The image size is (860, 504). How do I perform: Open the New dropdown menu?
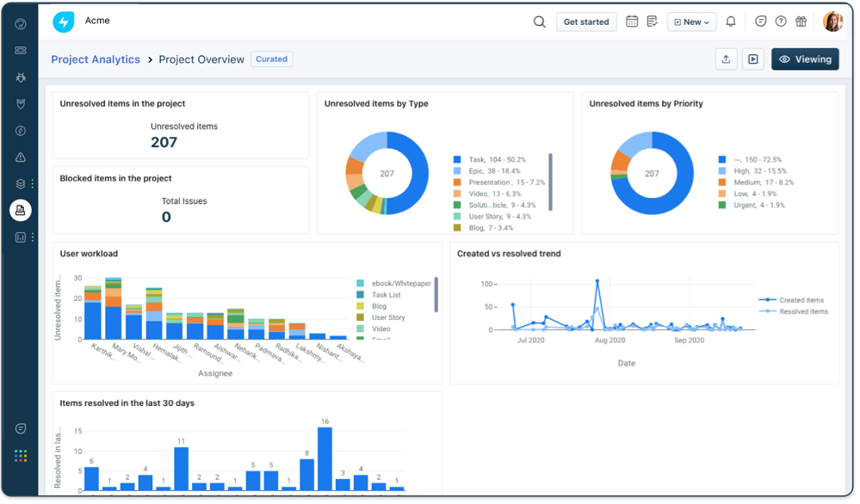point(691,22)
